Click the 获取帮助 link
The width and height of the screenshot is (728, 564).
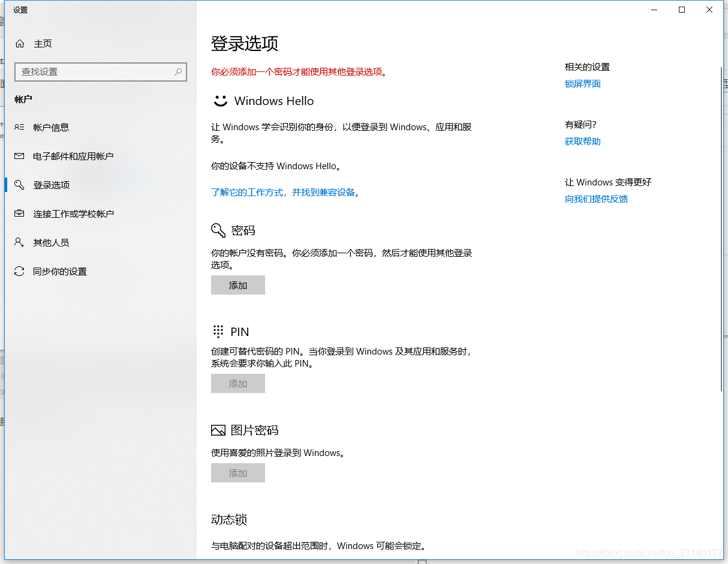pyautogui.click(x=583, y=141)
